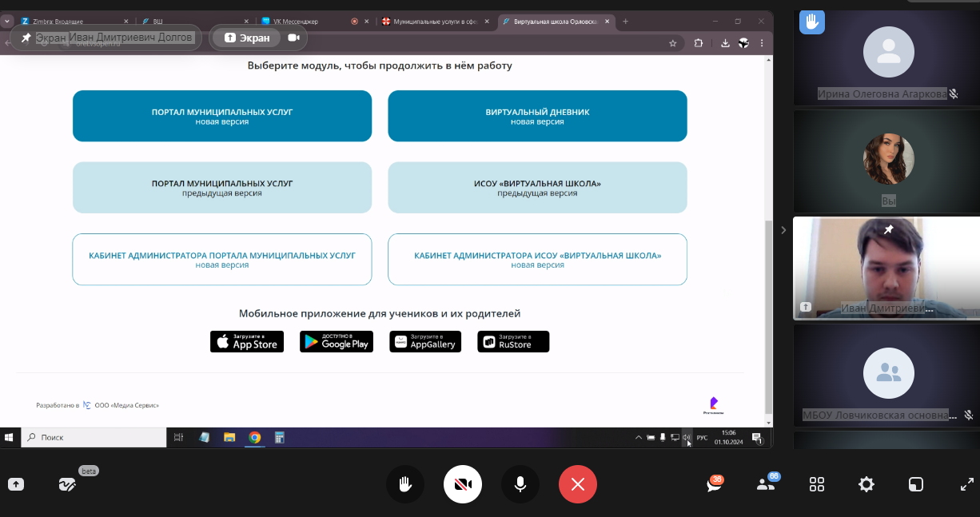The height and width of the screenshot is (517, 980).
Task: Switch to the grid layout view icon
Action: pyautogui.click(x=816, y=484)
